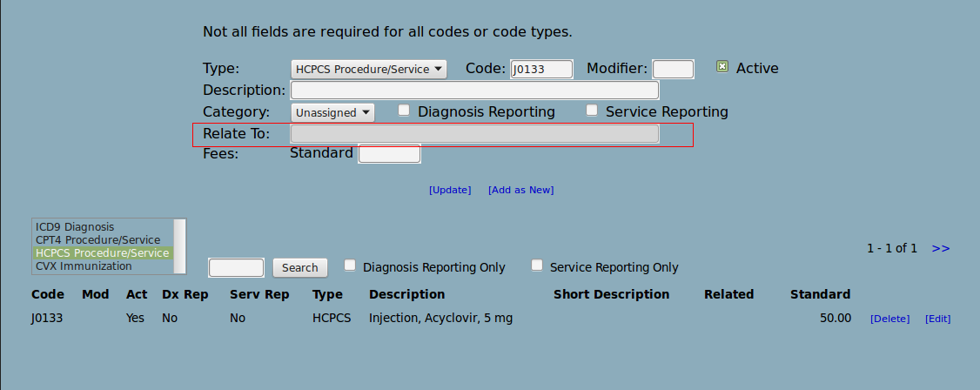Click the Add as New link
This screenshot has width=980, height=390.
[x=520, y=190]
